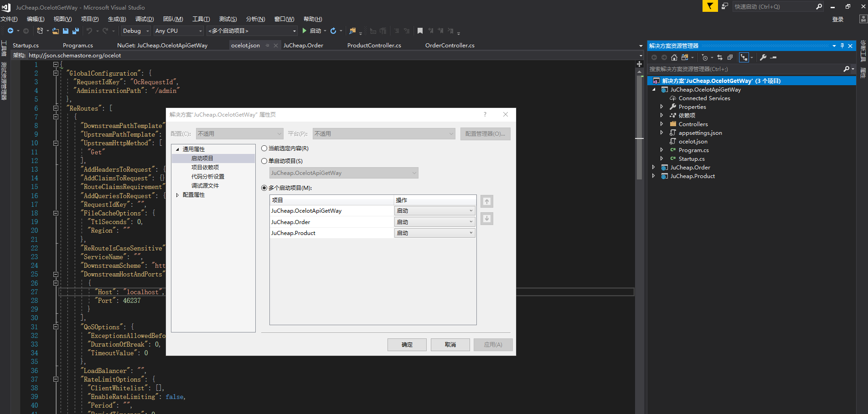The width and height of the screenshot is (868, 414).
Task: Click search magnifier icon in Solution Explorer
Action: coord(846,69)
